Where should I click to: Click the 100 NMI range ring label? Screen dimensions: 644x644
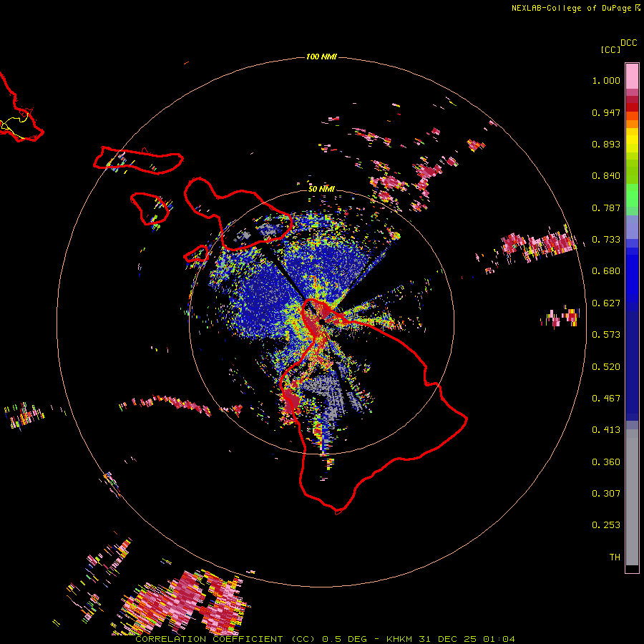click(321, 57)
